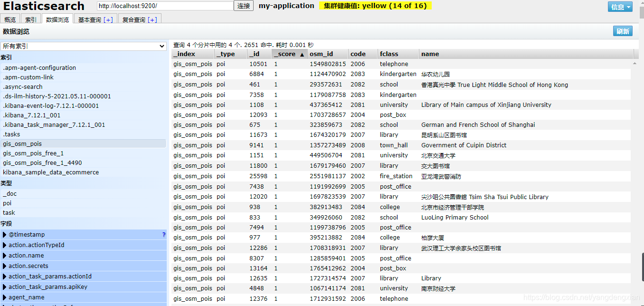The height and width of the screenshot is (306, 644).
Task: Expand the @timestamp field
Action: (x=5, y=235)
